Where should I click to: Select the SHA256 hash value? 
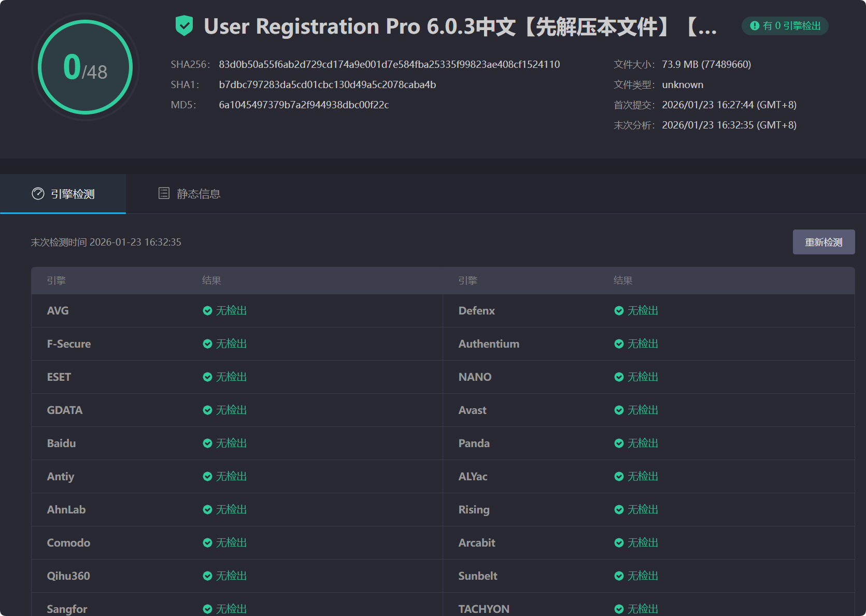click(389, 64)
